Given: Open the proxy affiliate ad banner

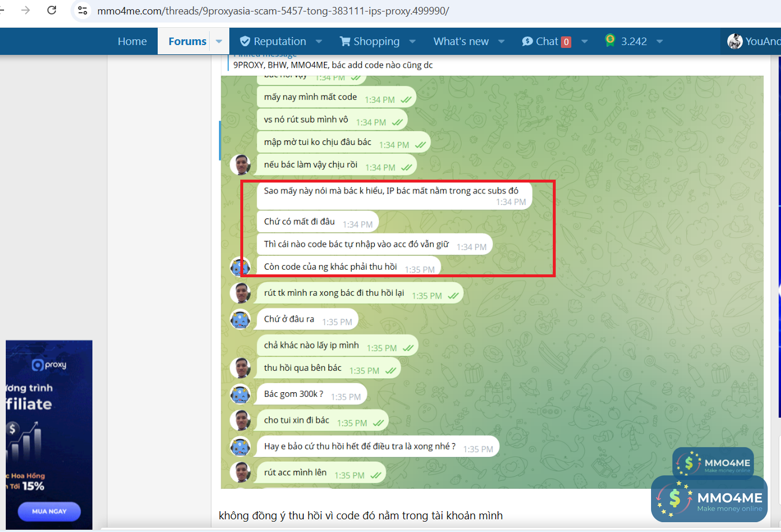Looking at the screenshot, I should point(49,434).
